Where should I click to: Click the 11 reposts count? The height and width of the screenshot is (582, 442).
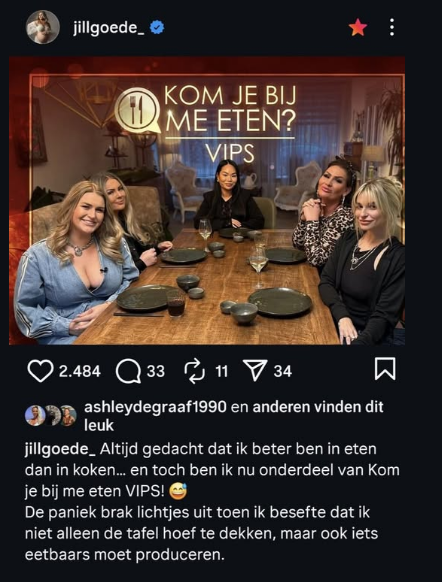tap(222, 371)
